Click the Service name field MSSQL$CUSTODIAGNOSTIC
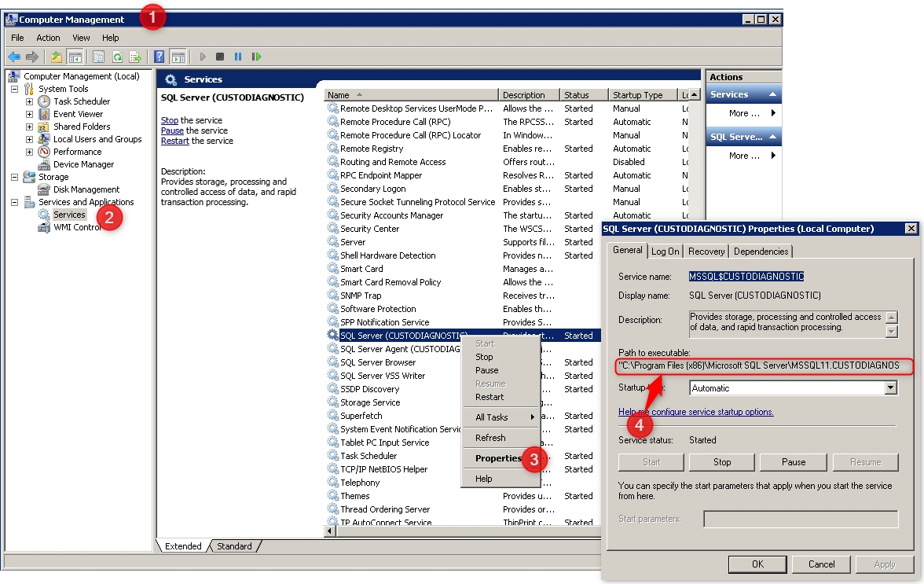Viewport: 924px width, 584px height. (746, 277)
